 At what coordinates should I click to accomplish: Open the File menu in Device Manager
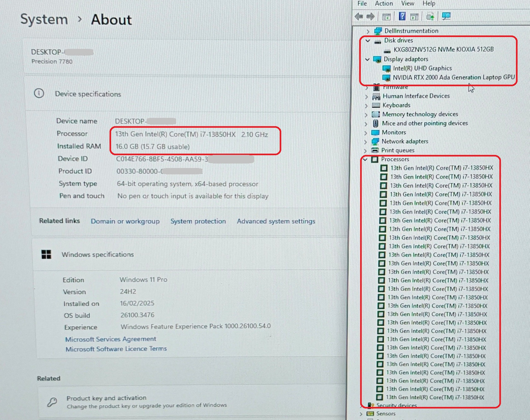(362, 3)
